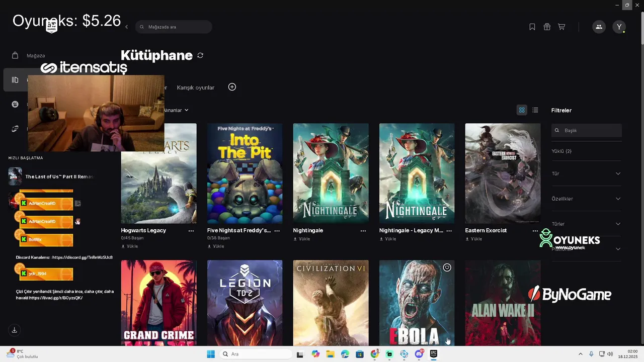The width and height of the screenshot is (644, 362).
Task: Open the gift redeem icon
Action: click(x=547, y=27)
